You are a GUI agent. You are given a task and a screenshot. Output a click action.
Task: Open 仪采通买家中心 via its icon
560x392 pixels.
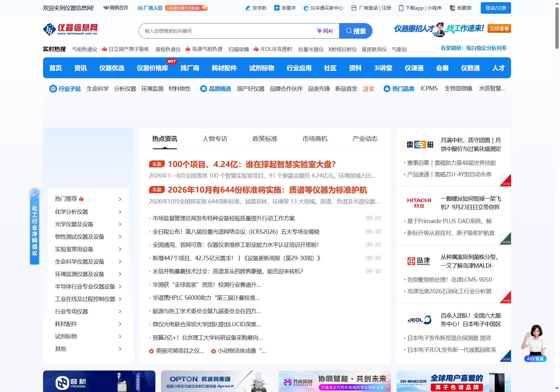306,8
